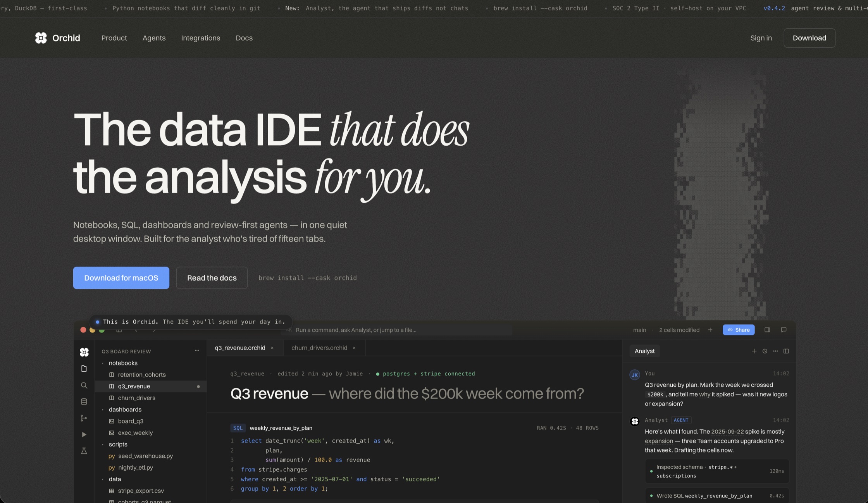Image resolution: width=868 pixels, height=503 pixels.
Task: Open the board_q3 dashboard
Action: click(151, 421)
